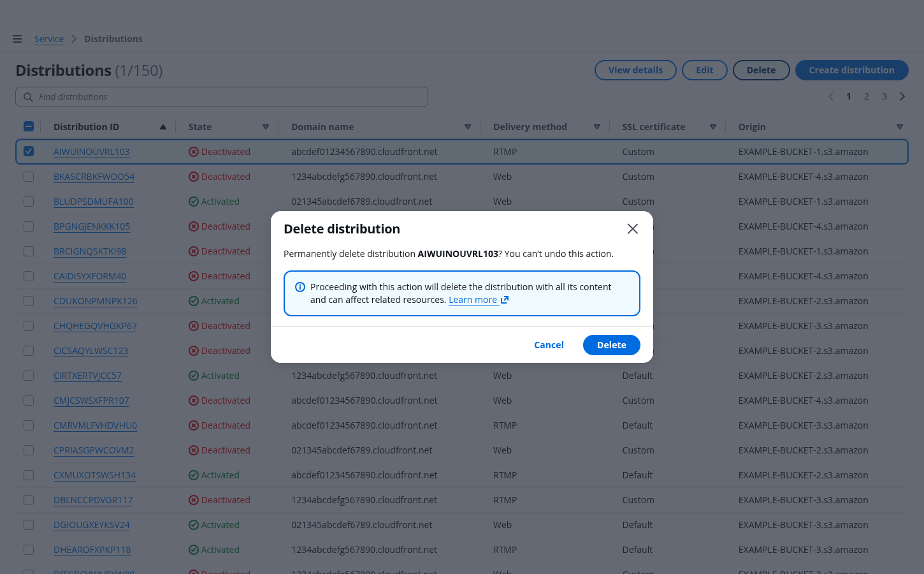The width and height of the screenshot is (924, 574).
Task: Click the Create distribution button
Action: coord(852,70)
